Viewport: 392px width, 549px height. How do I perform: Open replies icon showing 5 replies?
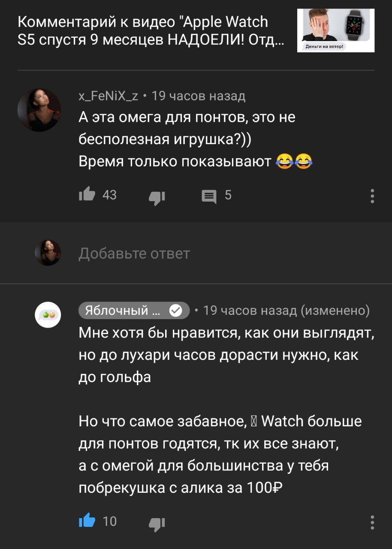pyautogui.click(x=209, y=197)
